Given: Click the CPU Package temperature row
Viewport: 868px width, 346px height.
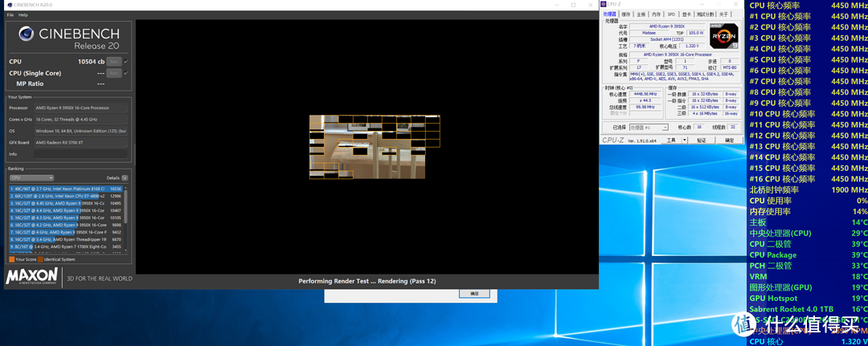Looking at the screenshot, I should pyautogui.click(x=809, y=254).
